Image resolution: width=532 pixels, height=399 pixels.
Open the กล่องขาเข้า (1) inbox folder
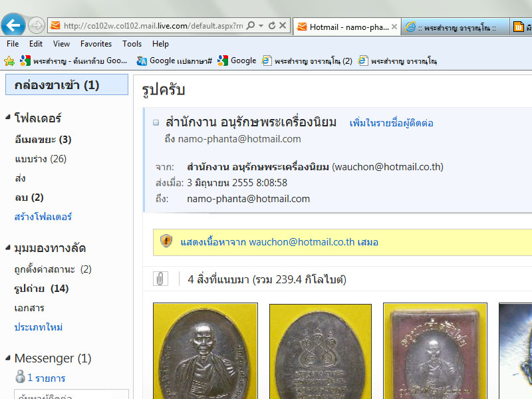pyautogui.click(x=67, y=84)
